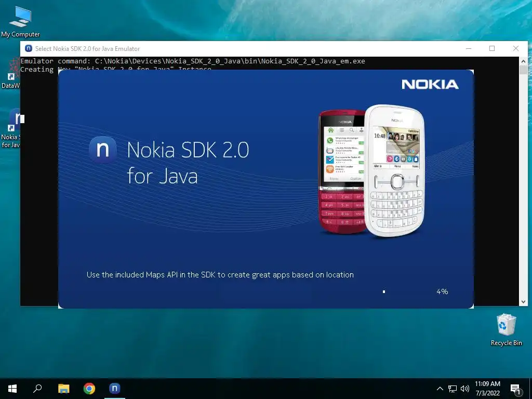Click the blue 'n' SDK logo on the splash screen

pyautogui.click(x=103, y=150)
